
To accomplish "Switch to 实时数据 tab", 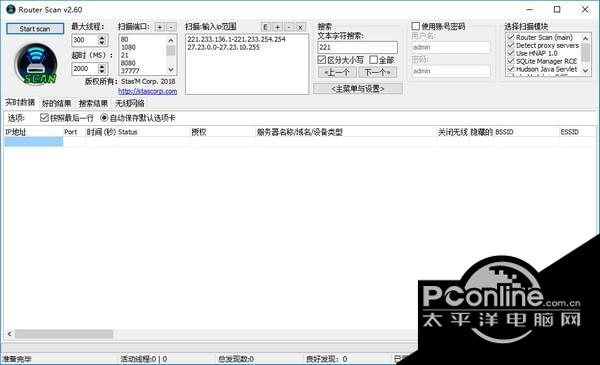I will click(20, 103).
